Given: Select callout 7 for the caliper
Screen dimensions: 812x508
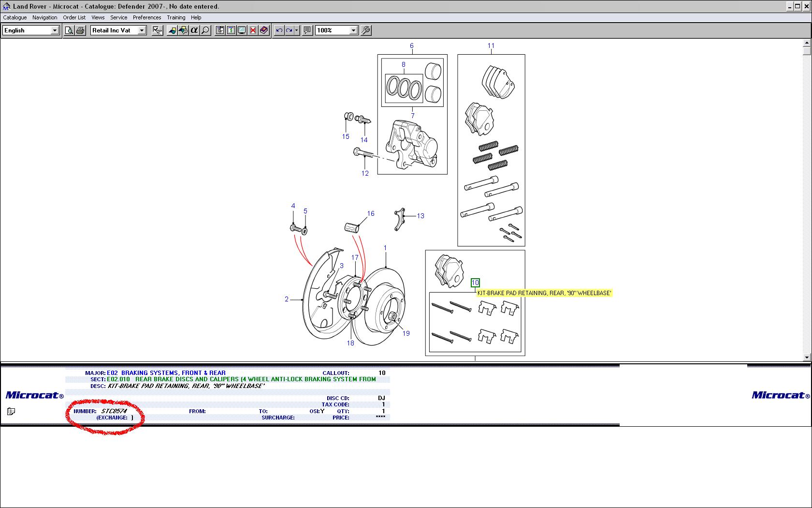Looking at the screenshot, I should click(413, 116).
